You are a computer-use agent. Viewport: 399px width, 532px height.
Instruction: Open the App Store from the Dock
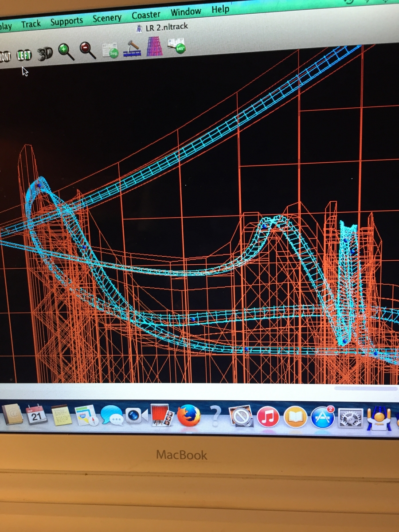tap(322, 417)
